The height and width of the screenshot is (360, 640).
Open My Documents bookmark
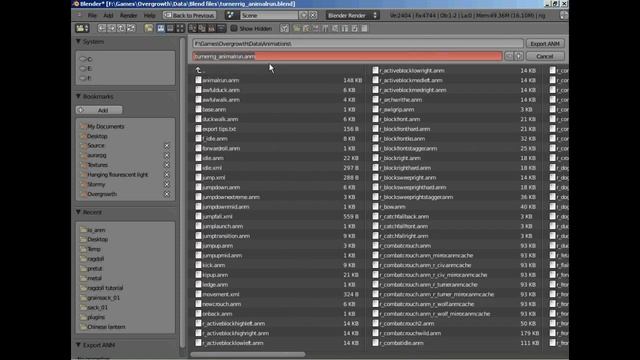click(x=105, y=127)
